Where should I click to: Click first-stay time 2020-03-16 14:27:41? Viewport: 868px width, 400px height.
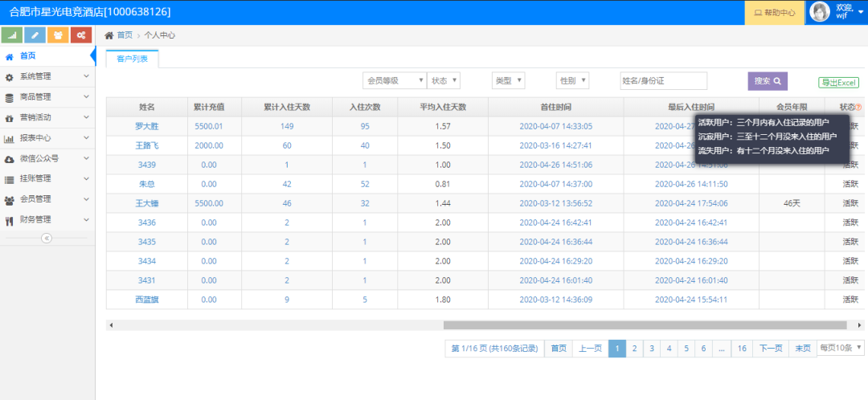556,145
